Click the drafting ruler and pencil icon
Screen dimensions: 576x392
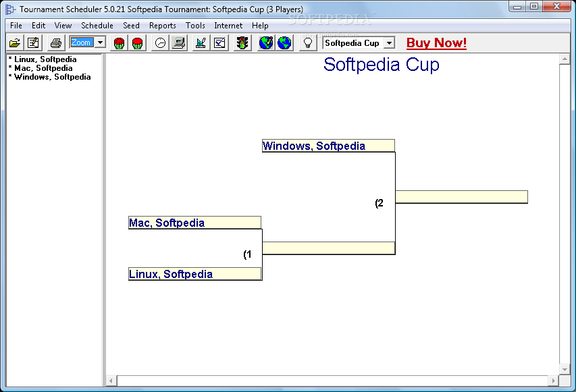pyautogui.click(x=201, y=43)
